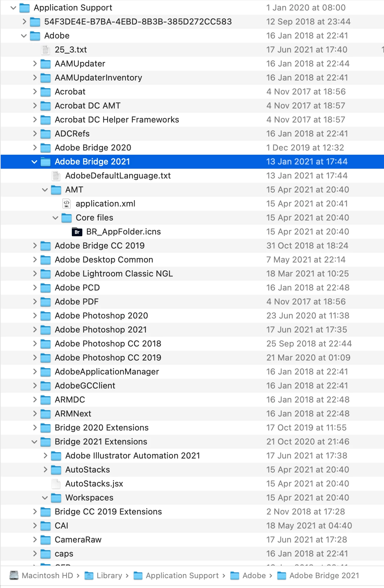Image resolution: width=384 pixels, height=588 pixels.
Task: Click date '7 May 2021 at 22:14'
Action: (x=306, y=260)
